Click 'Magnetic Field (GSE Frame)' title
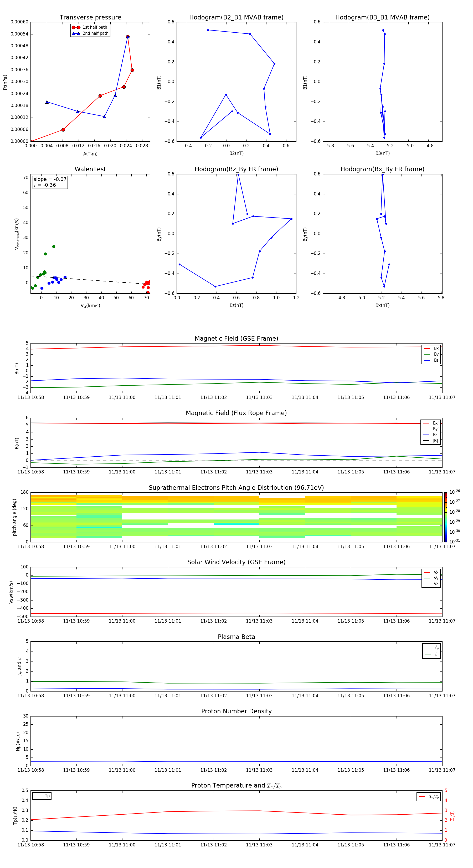The width and height of the screenshot is (473, 868). 236,339
